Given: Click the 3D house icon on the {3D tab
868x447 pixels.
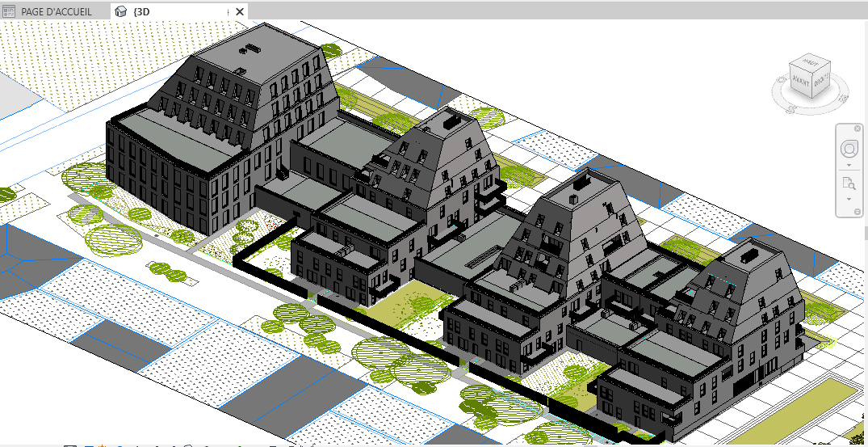Looking at the screenshot, I should click(x=121, y=11).
